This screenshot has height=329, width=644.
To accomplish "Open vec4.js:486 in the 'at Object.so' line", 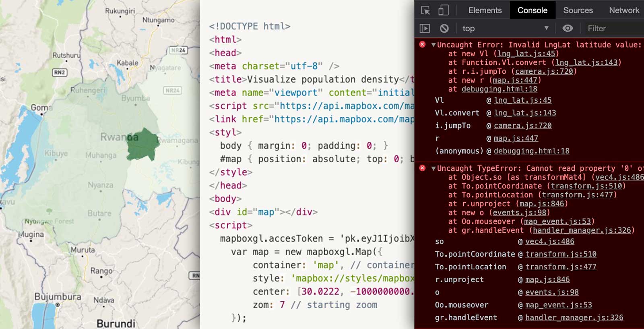I will [619, 177].
